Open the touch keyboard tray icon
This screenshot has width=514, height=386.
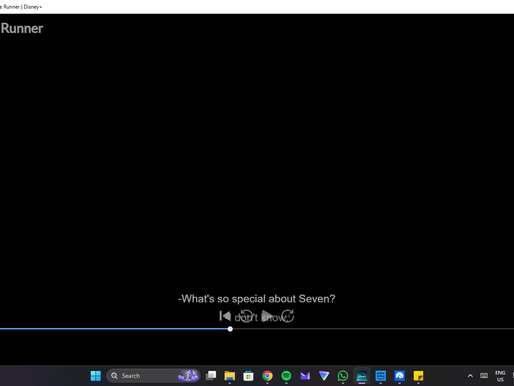pos(484,376)
